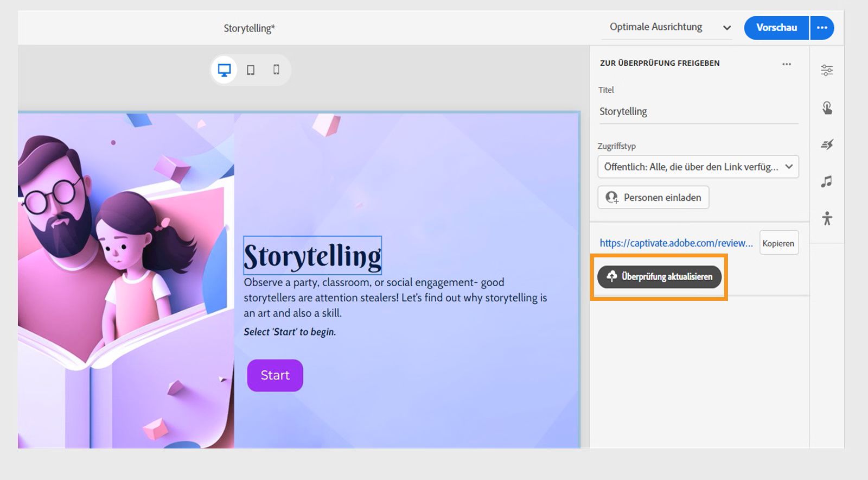
Task: Expand the Optimale Ausrichtung dropdown
Action: tap(667, 27)
